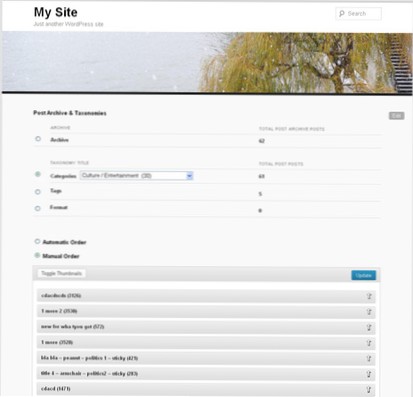The width and height of the screenshot is (413, 397).
Task: Choose the Manual Order option
Action: click(37, 255)
